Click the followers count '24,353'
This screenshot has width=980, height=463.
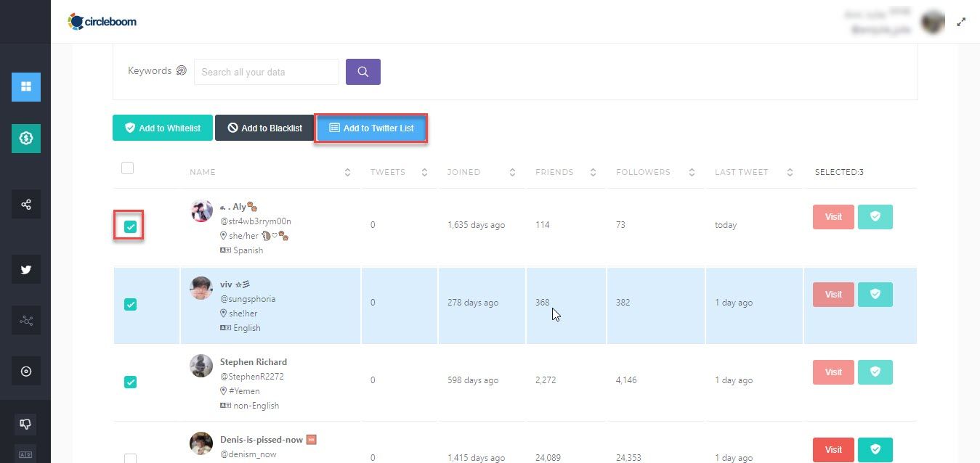629,458
